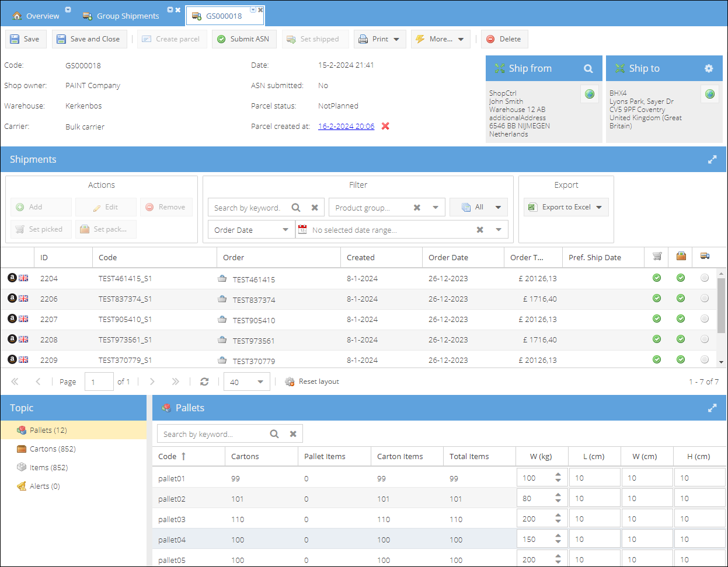Click the search magnifier in Ship from header
This screenshot has width=728, height=567.
(x=588, y=69)
